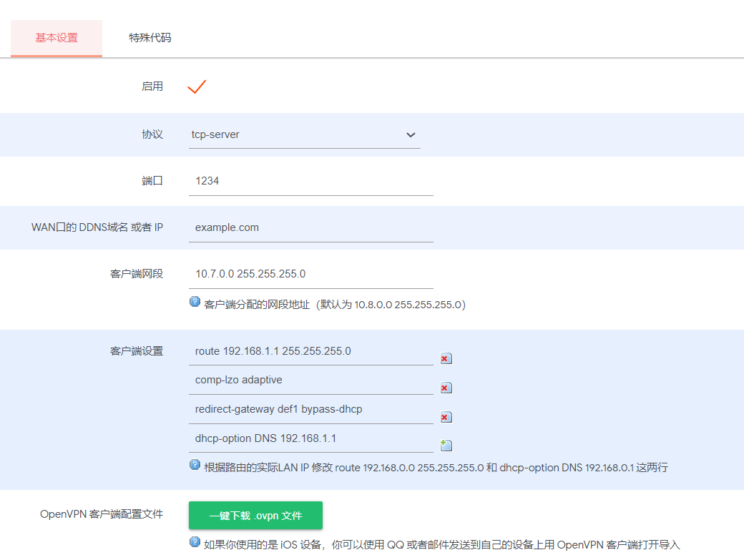Delete the redirect-gateway def1 bypass-dhcp entry

coord(446,417)
